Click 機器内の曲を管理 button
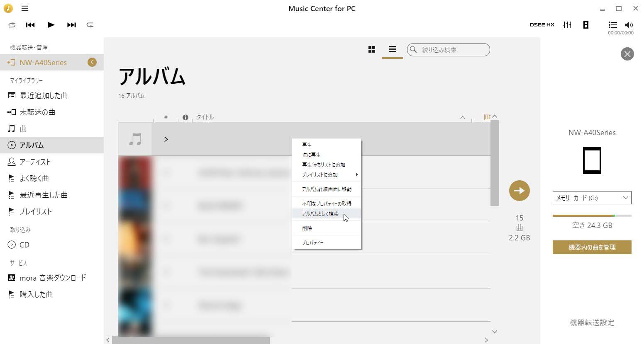Image resolution: width=644 pixels, height=344 pixels. [592, 247]
